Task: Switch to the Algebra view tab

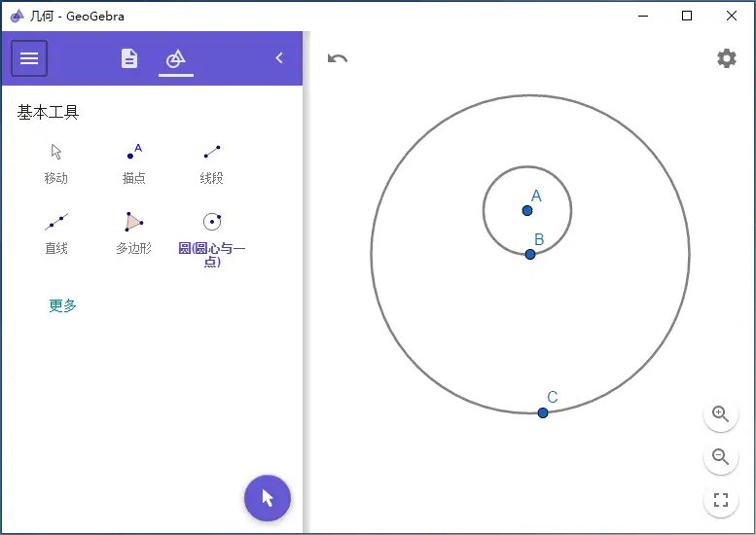Action: point(129,58)
